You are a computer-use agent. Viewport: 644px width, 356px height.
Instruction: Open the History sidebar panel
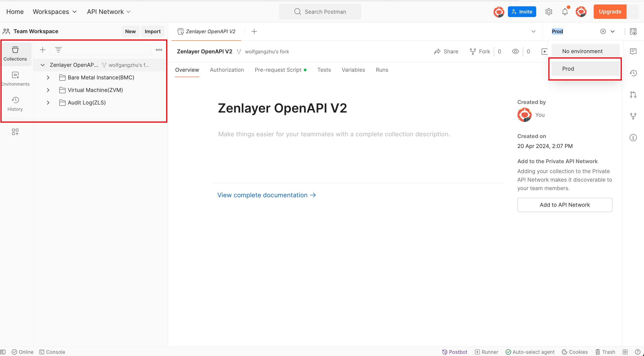(15, 104)
